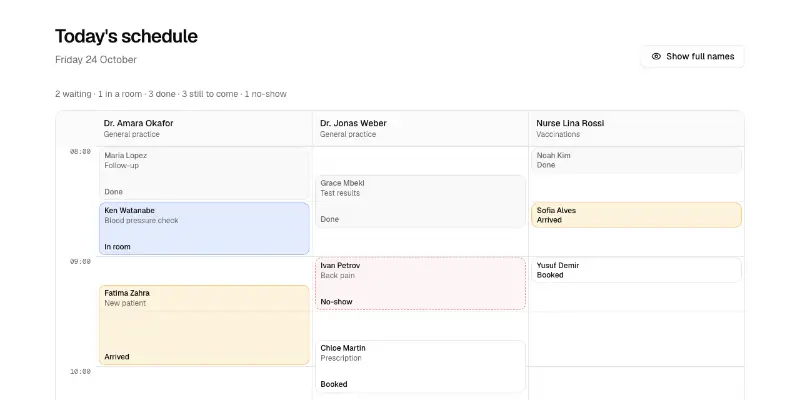Open Maria Lopez follow-up appointment
Screen dimensions: 800x400
pos(204,173)
